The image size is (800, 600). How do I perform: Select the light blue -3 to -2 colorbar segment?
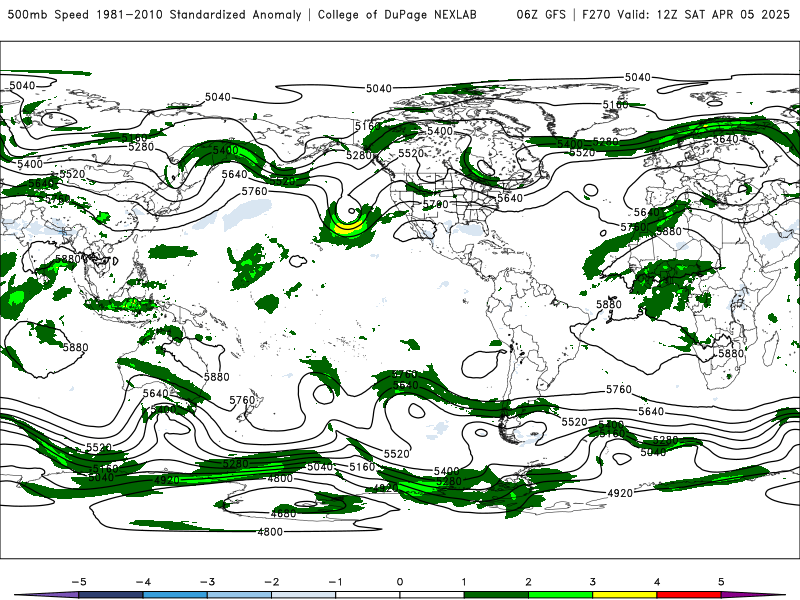tap(239, 595)
